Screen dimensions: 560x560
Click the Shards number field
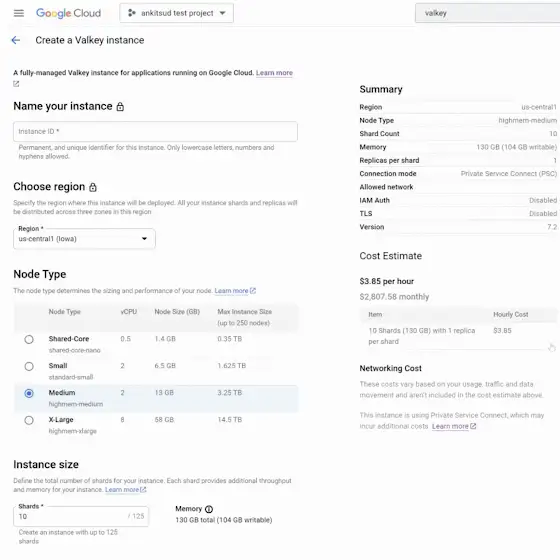point(81,516)
